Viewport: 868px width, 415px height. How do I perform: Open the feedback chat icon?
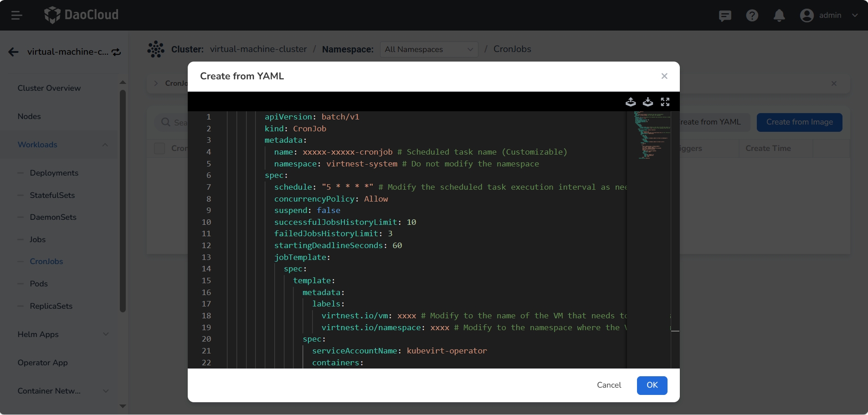pyautogui.click(x=725, y=15)
